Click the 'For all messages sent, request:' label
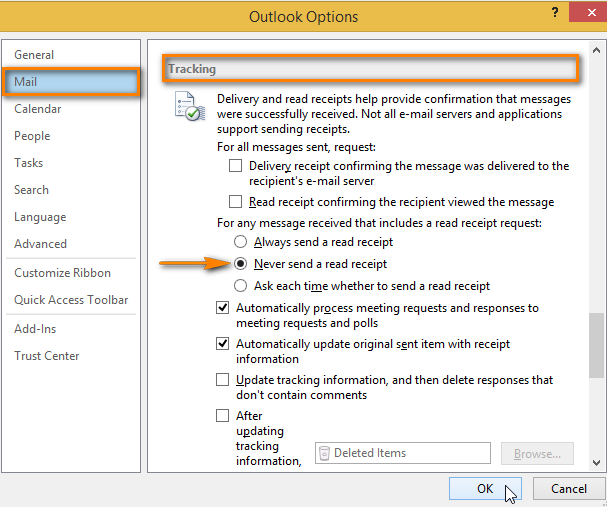This screenshot has width=607, height=507. 296,147
